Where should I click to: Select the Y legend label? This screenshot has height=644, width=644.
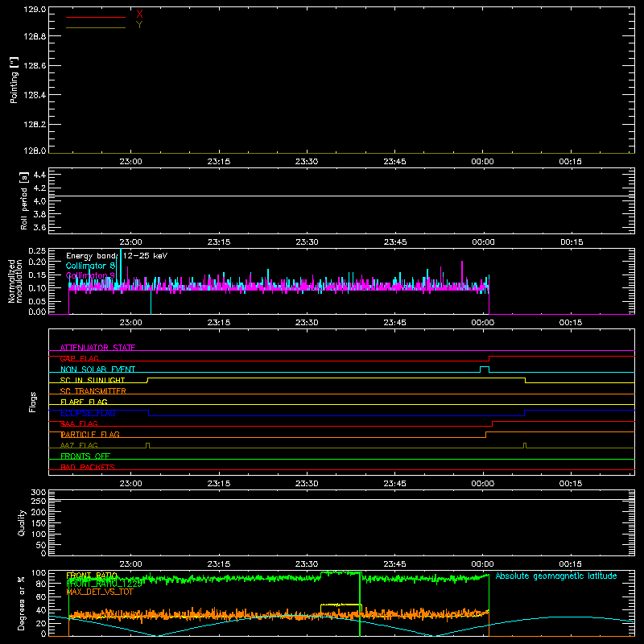(139, 25)
